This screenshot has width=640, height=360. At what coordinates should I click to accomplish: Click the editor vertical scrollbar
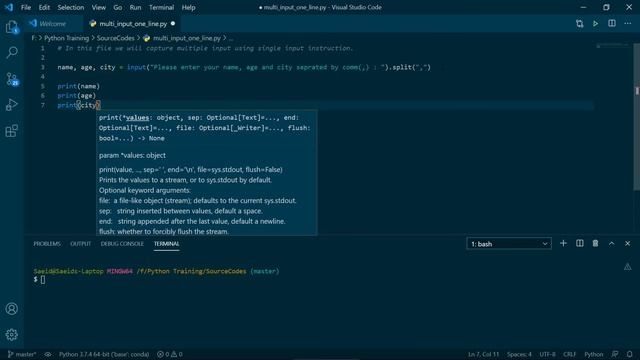(637, 117)
